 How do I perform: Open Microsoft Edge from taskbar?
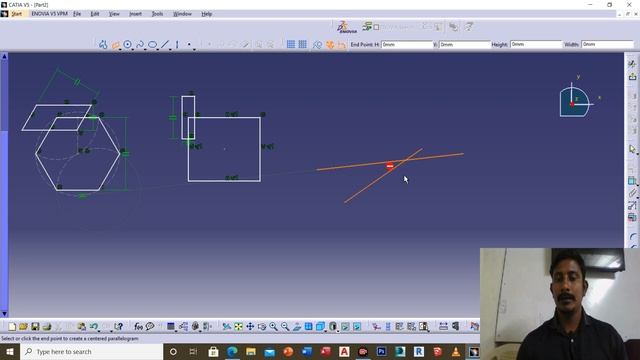tap(232, 351)
